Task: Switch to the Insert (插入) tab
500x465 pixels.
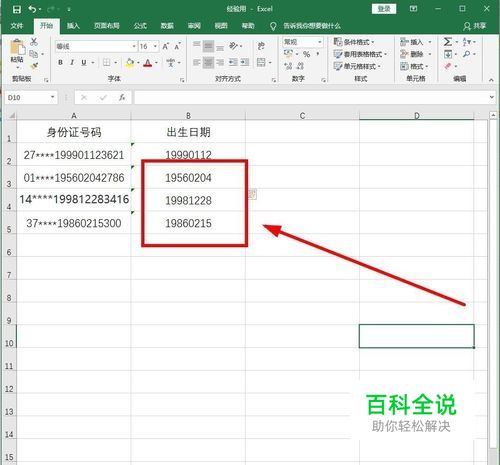Action: 73,26
